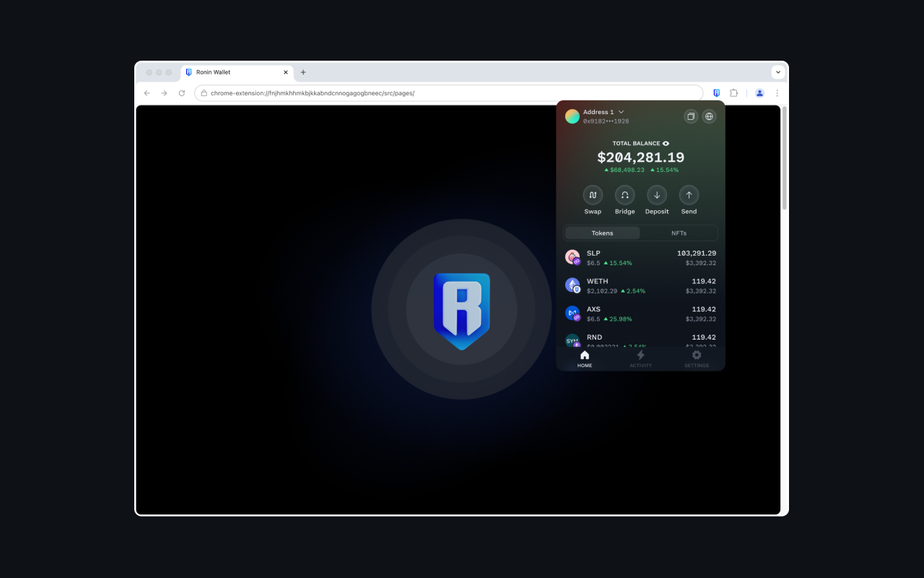Toggle back to the Tokens view
The height and width of the screenshot is (578, 924).
click(x=602, y=233)
